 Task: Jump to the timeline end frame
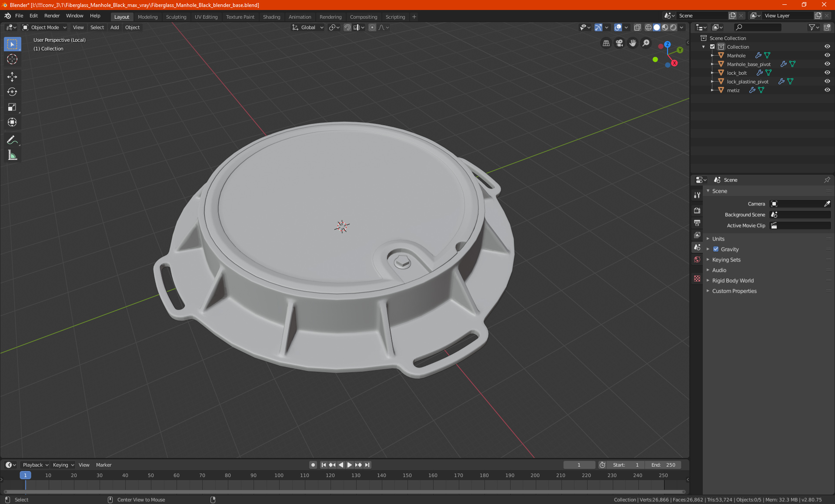367,465
